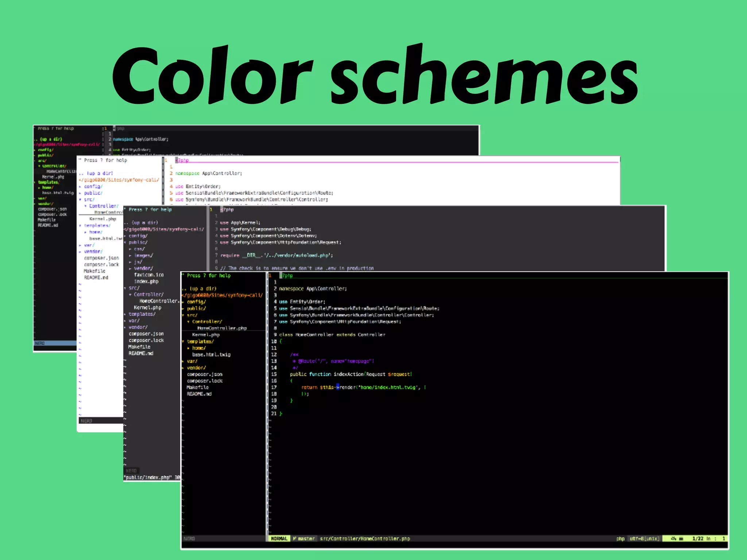This screenshot has height=560, width=747.
Task: Click the 1/22 line position indicator
Action: 698,538
